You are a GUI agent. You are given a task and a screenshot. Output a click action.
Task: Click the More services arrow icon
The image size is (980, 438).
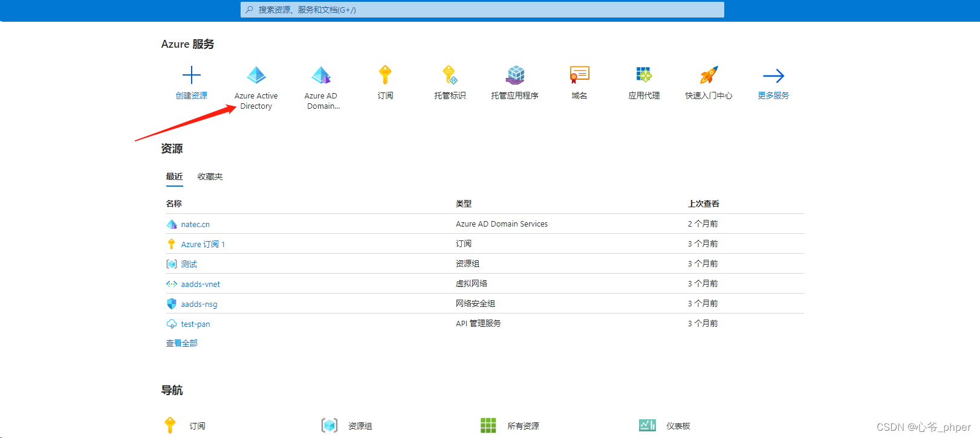pos(773,76)
